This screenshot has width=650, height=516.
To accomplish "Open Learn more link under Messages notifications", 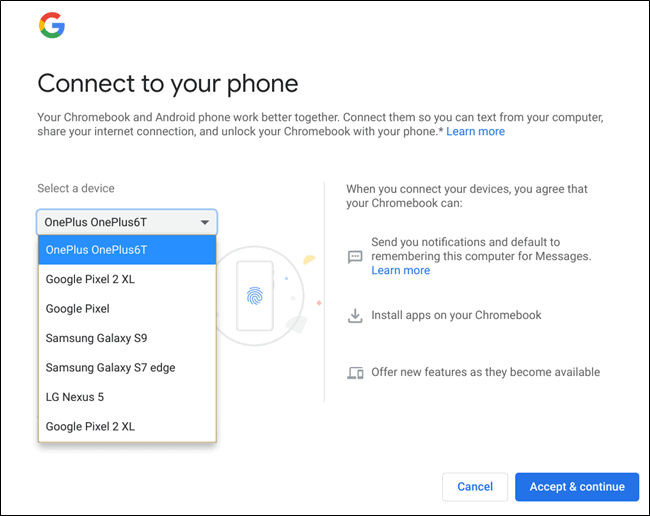I will tap(400, 270).
